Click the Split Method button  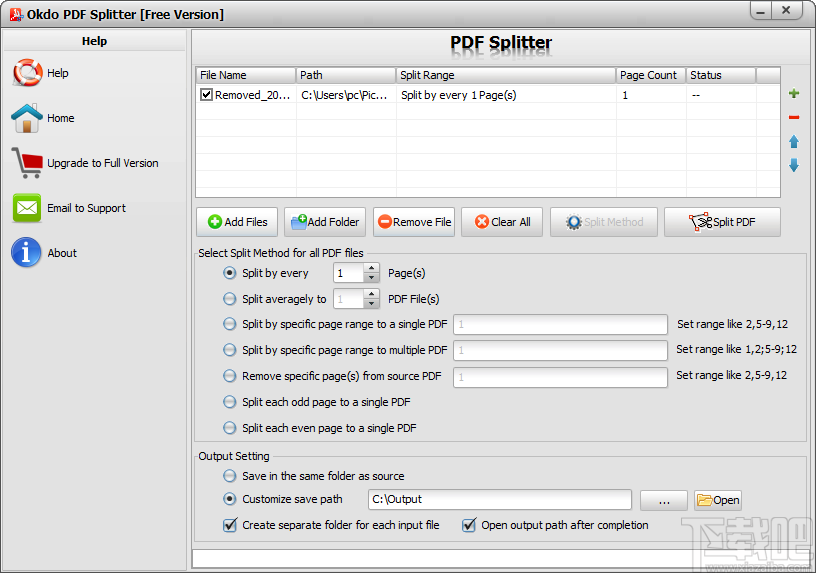pyautogui.click(x=604, y=222)
